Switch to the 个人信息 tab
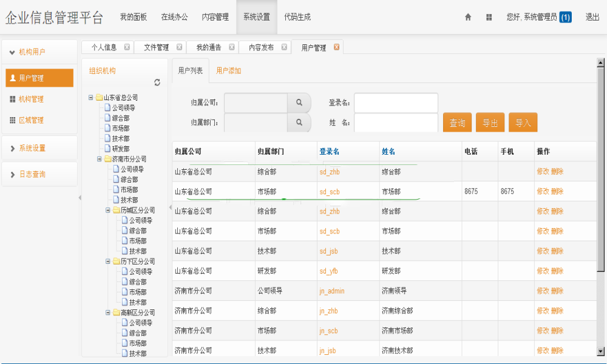This screenshot has height=364, width=607. pyautogui.click(x=104, y=47)
